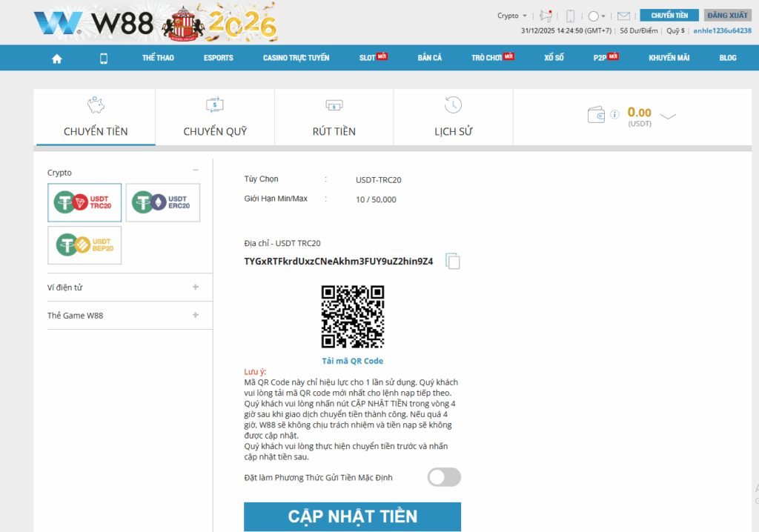Viewport: 759px width, 532px height.
Task: Toggle default deposit method switch
Action: pos(444,477)
